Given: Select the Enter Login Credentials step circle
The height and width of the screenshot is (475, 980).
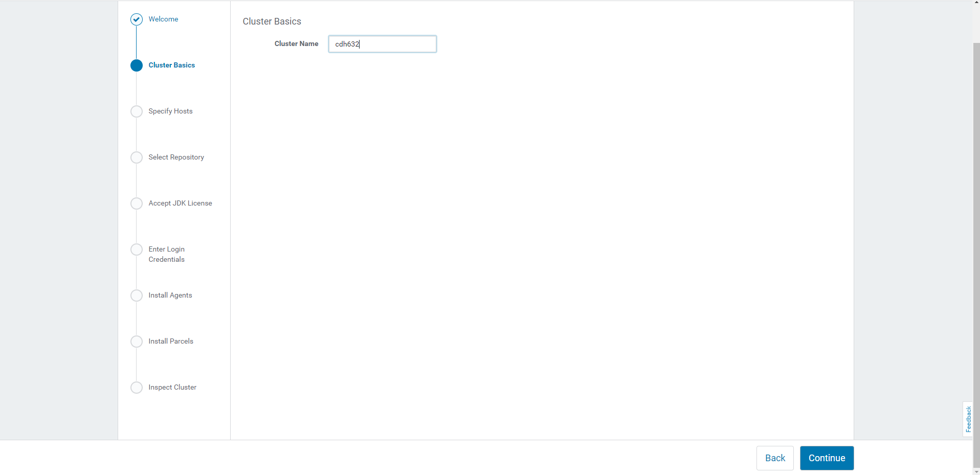Looking at the screenshot, I should (x=136, y=250).
